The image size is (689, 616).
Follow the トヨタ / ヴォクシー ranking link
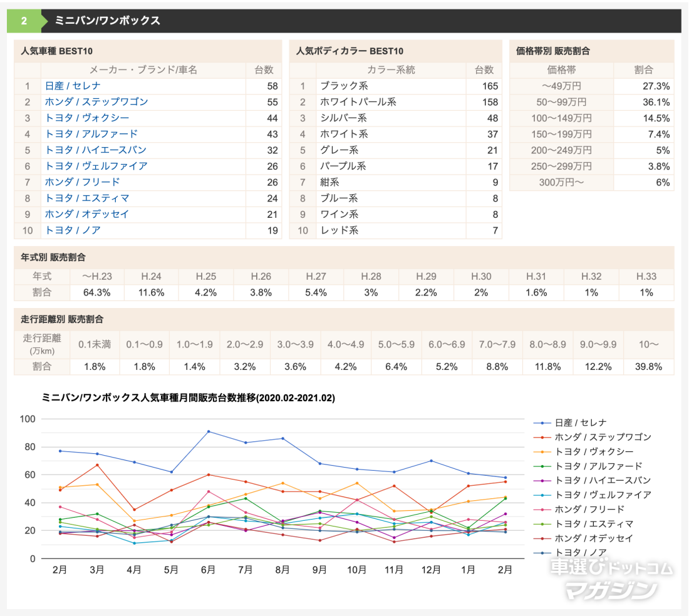pyautogui.click(x=87, y=118)
